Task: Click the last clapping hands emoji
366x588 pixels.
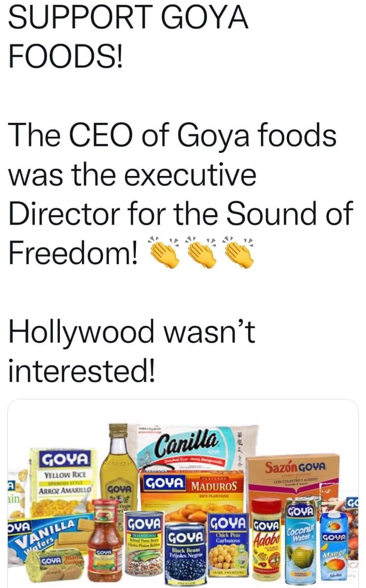Action: pos(238,251)
